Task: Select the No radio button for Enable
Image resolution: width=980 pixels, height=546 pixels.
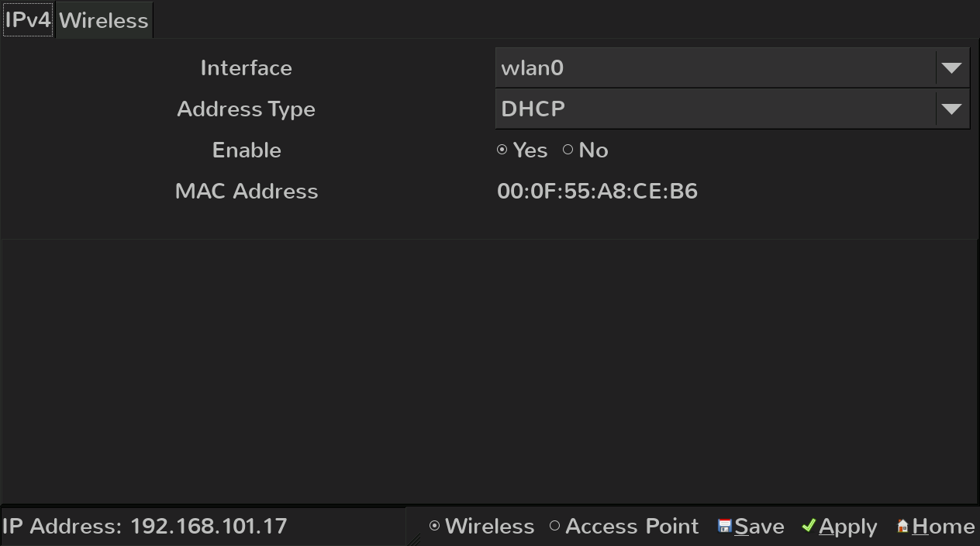Action: tap(568, 150)
